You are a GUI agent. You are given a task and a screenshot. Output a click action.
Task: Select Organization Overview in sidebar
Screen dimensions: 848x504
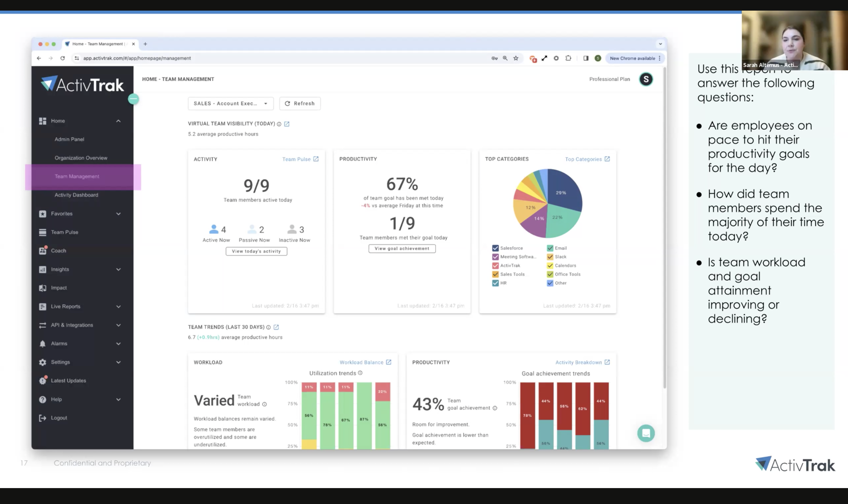pyautogui.click(x=81, y=158)
